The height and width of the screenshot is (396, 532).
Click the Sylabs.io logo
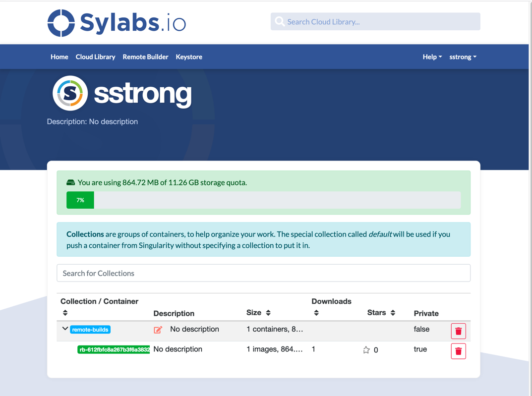[117, 23]
